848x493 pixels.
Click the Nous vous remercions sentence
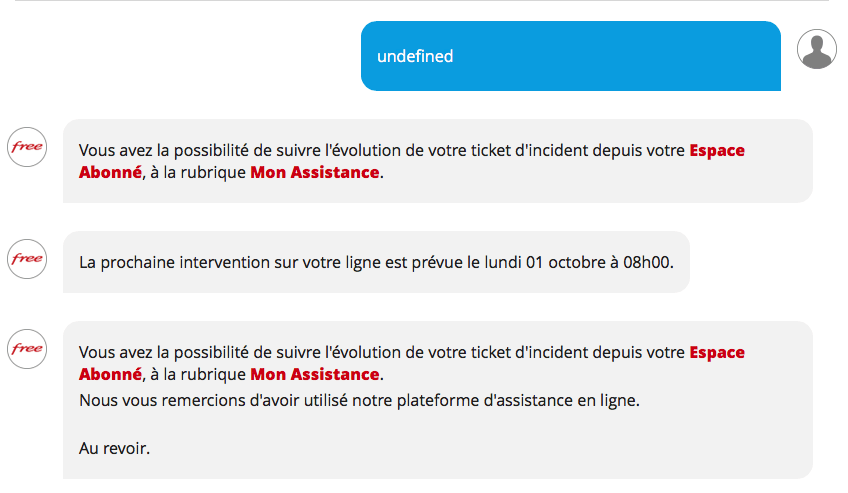(359, 401)
